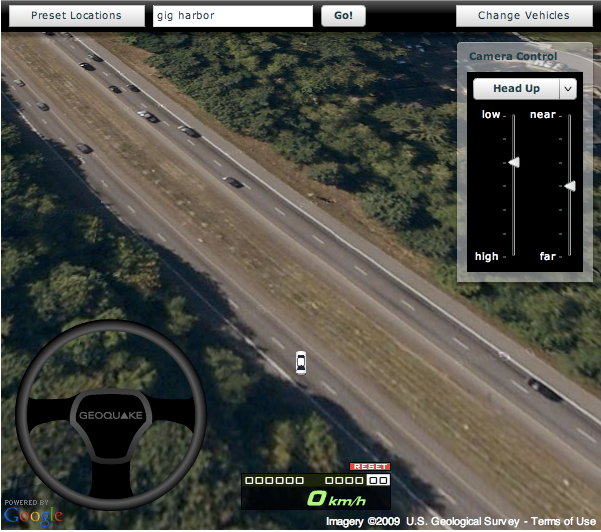Click the 'gig harbor' location search field

pos(233,16)
